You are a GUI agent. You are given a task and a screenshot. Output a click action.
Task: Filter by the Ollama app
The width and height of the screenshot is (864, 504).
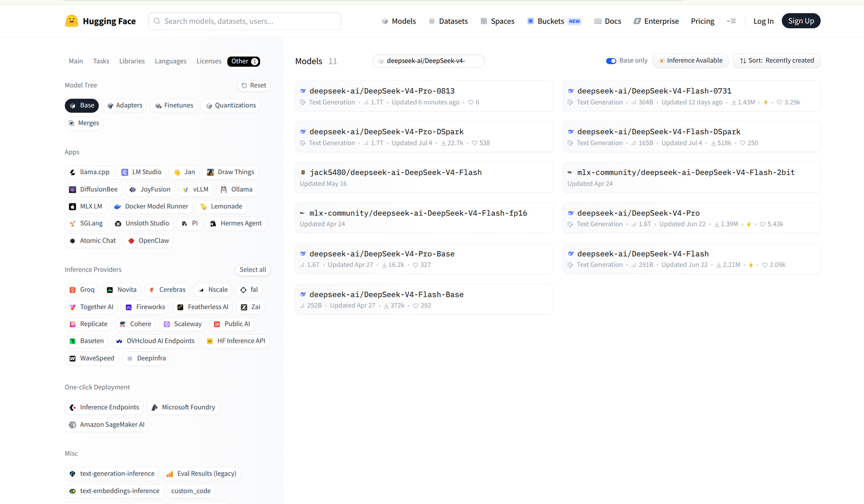point(237,189)
